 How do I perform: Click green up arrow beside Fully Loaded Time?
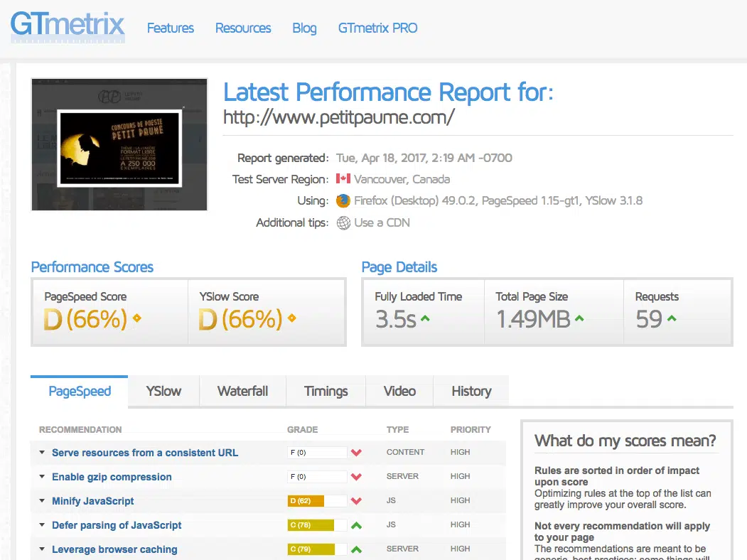pyautogui.click(x=425, y=319)
